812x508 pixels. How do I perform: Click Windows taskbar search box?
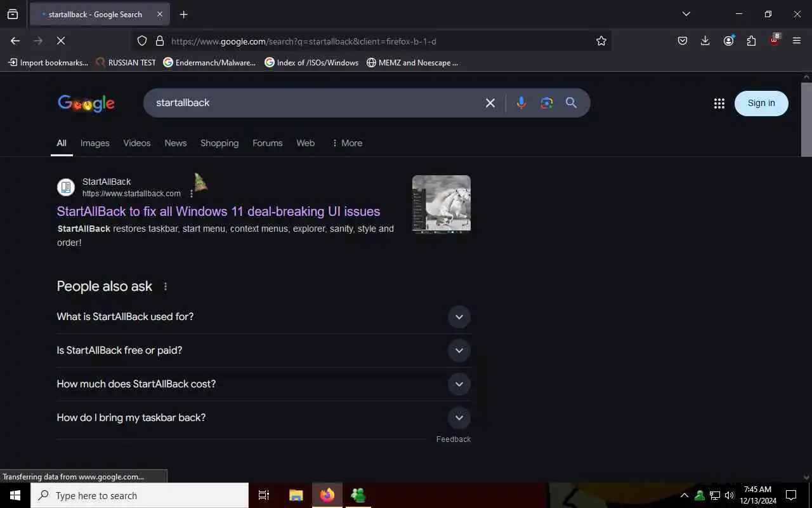pyautogui.click(x=140, y=495)
